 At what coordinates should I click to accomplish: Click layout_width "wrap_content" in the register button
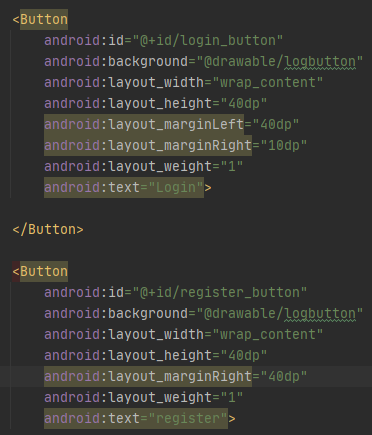click(x=268, y=335)
